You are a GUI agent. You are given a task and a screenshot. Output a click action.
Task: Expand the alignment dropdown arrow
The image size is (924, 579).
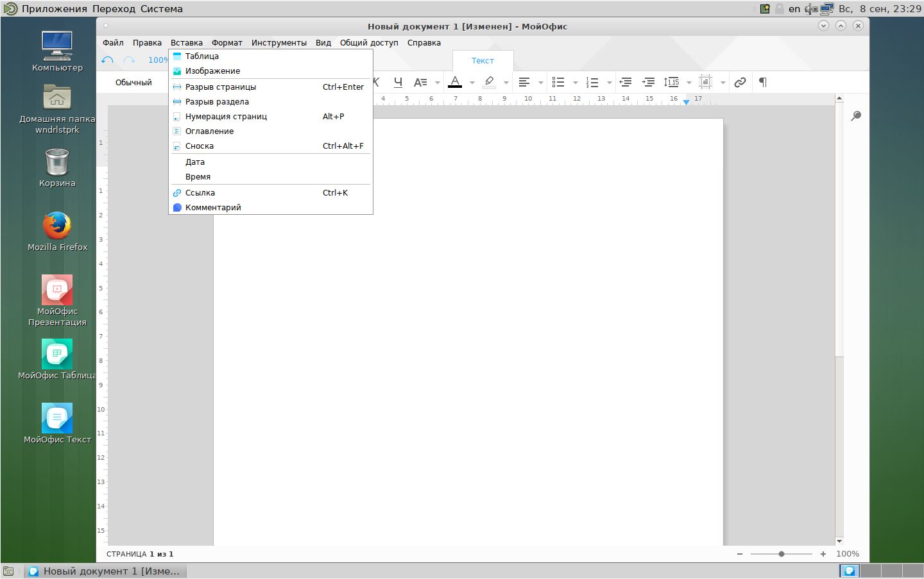coord(541,83)
